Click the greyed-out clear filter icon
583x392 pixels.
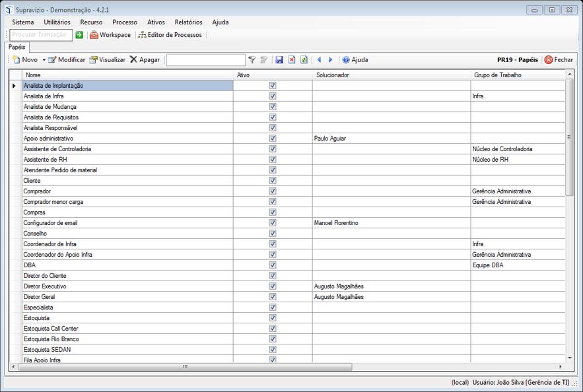tap(264, 59)
